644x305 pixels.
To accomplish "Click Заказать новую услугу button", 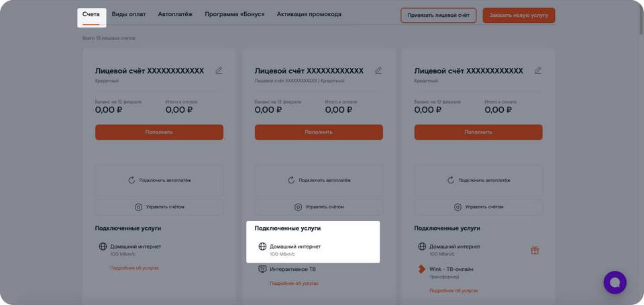I will 519,15.
